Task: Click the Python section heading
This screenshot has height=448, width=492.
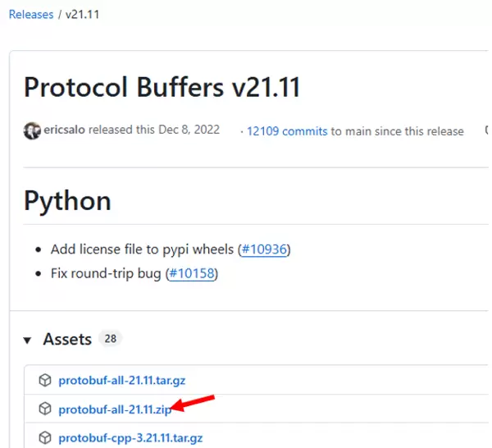Action: point(67,200)
